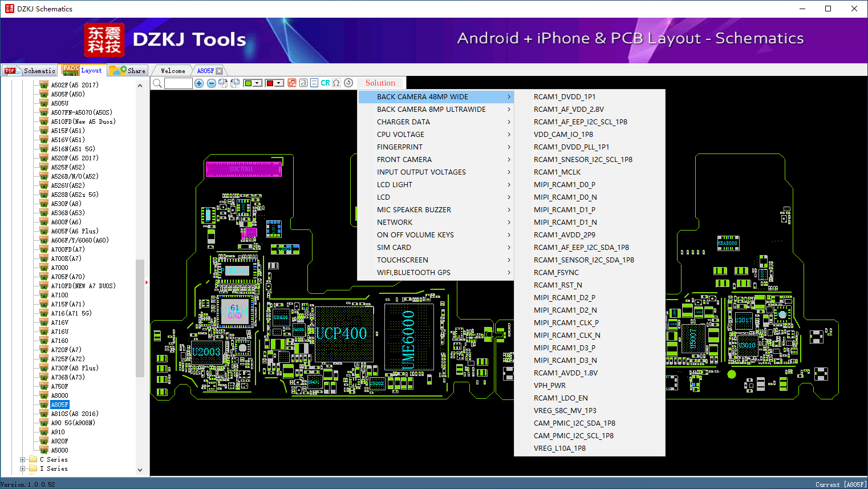Click the search input field
This screenshot has width=868, height=489.
point(179,83)
